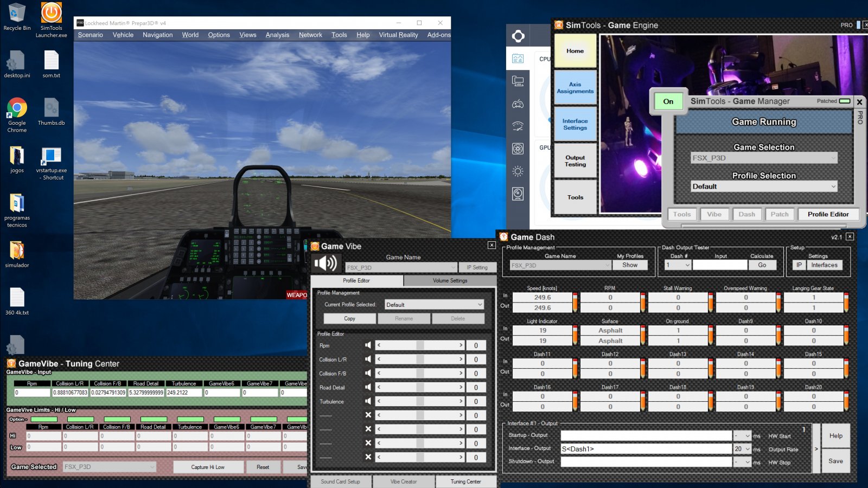Open the 'jogos' folder on desktop

click(17, 159)
